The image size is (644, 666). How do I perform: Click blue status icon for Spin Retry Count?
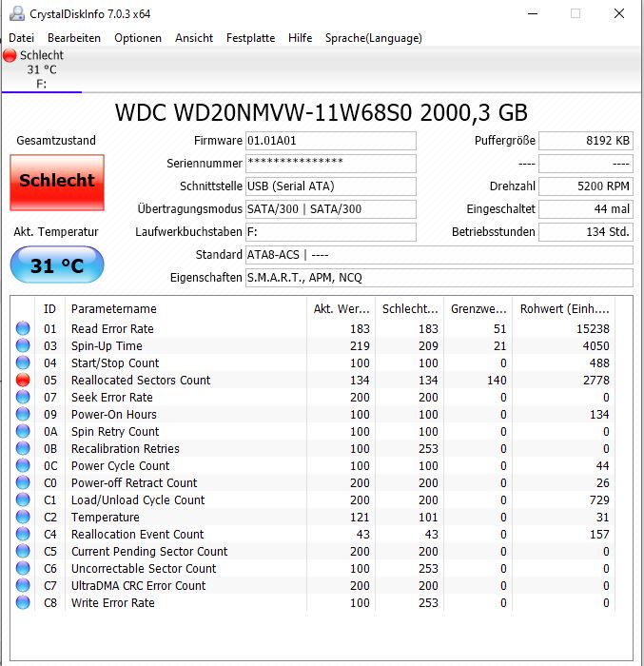pyautogui.click(x=23, y=431)
